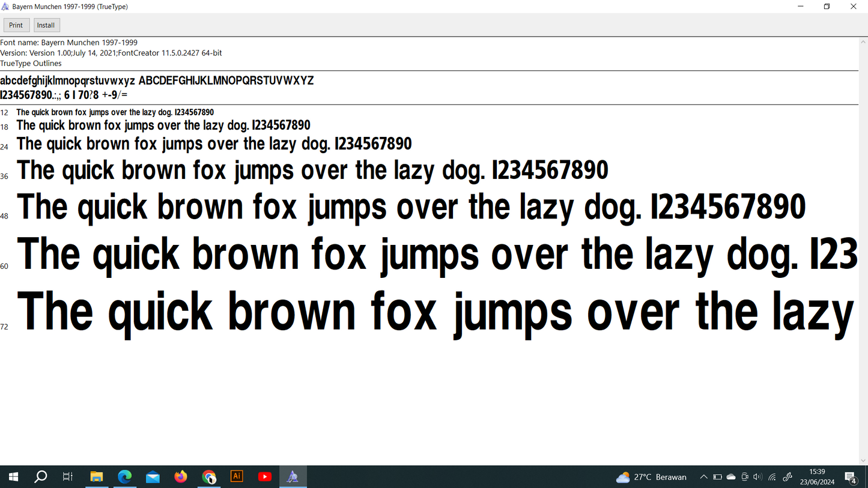Switch to Firefox in the taskbar
Viewport: 868px width, 488px height.
point(181,477)
